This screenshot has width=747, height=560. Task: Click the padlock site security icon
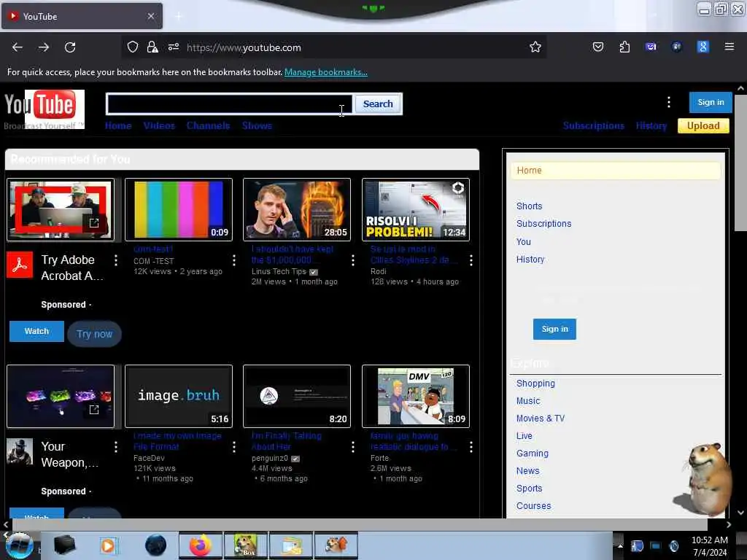click(152, 47)
